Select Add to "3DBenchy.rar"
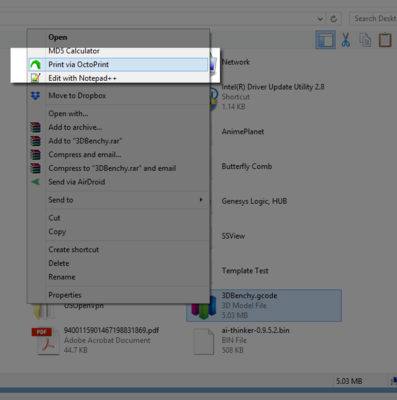The width and height of the screenshot is (397, 400). (118, 141)
